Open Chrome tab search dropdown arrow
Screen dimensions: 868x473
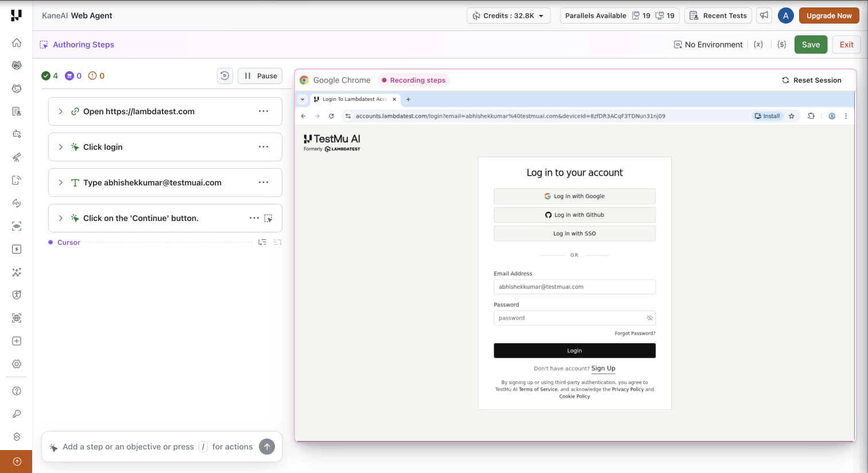click(x=303, y=99)
